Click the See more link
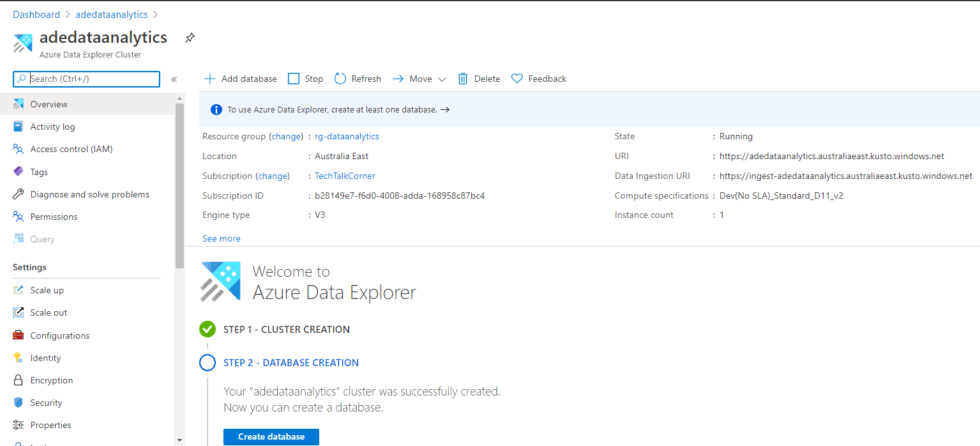Screen dimensions: 980x446 pos(222,238)
